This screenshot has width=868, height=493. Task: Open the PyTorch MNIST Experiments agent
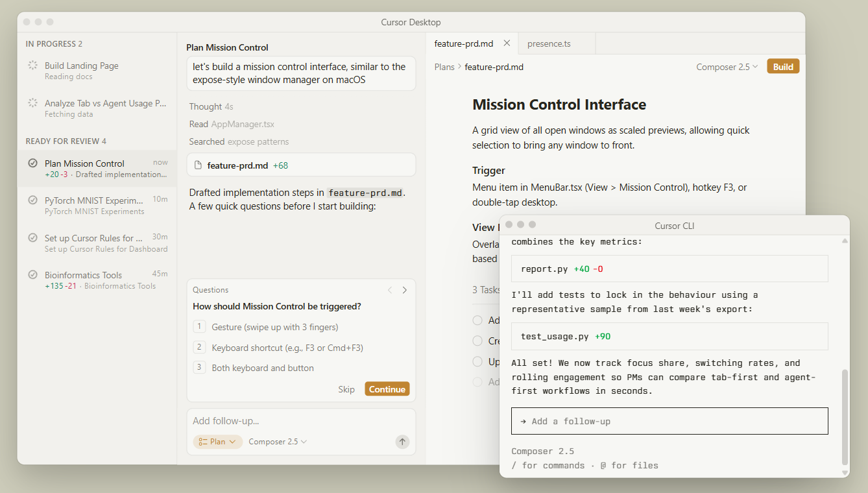coord(97,206)
